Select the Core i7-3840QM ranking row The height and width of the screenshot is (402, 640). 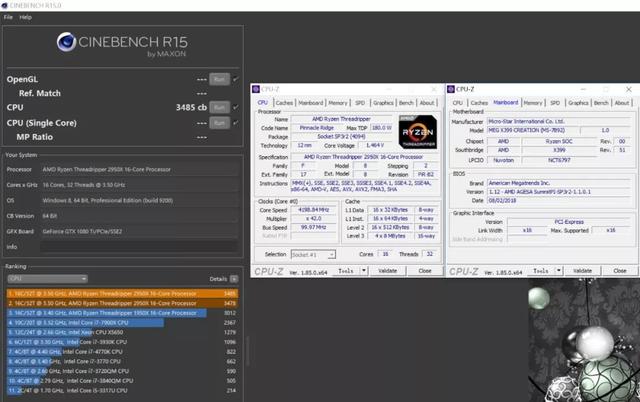122,381
